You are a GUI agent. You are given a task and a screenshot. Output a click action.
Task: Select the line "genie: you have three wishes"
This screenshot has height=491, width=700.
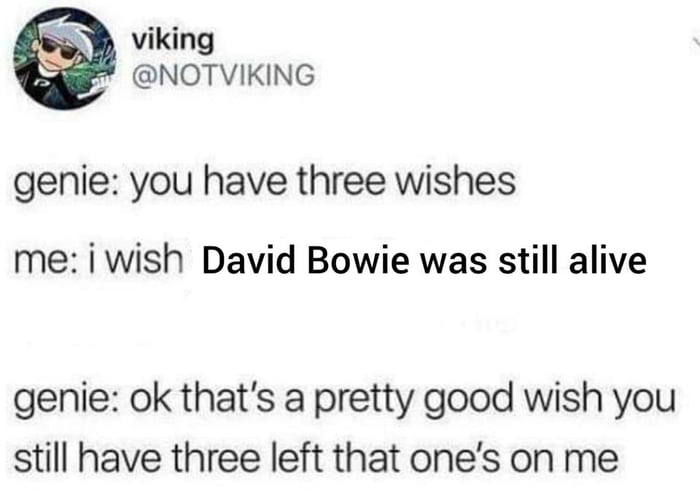click(x=264, y=183)
